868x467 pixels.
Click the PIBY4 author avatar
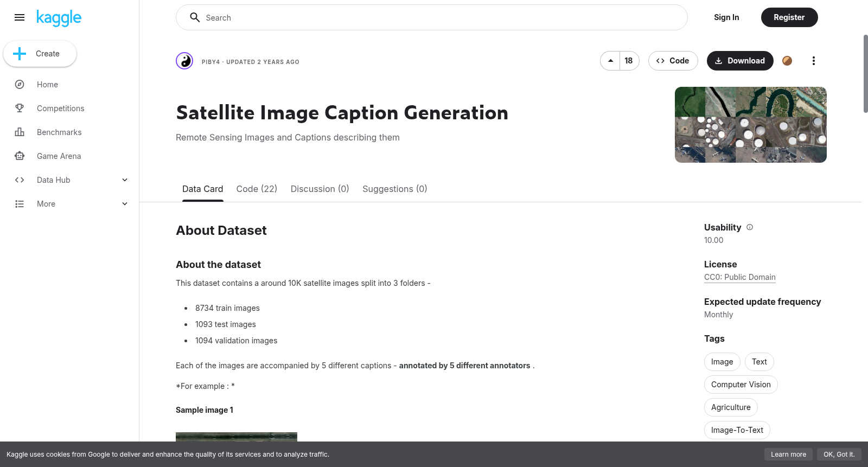point(184,61)
